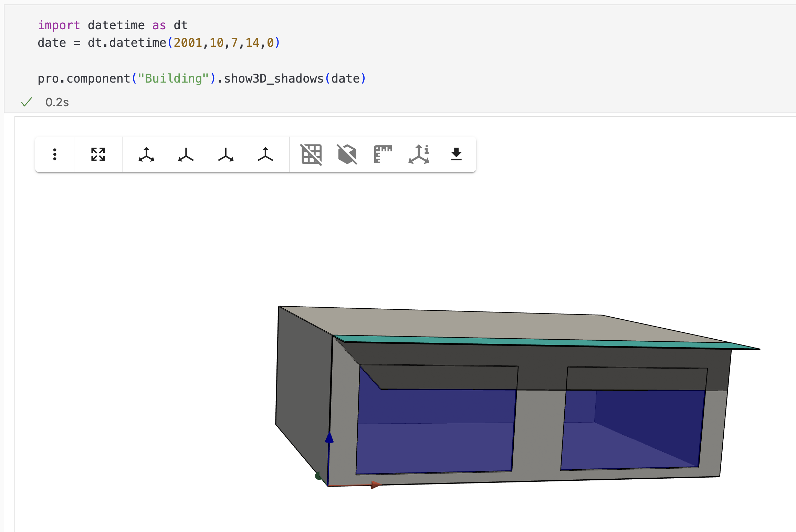
Task: Place cursor on 'import' keyword
Action: pyautogui.click(x=59, y=25)
